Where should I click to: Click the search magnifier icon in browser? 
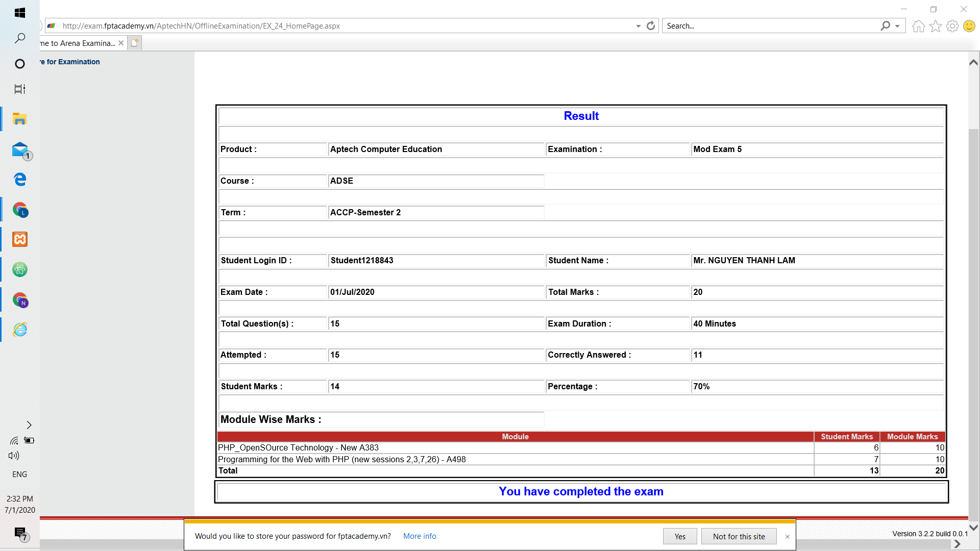click(885, 26)
